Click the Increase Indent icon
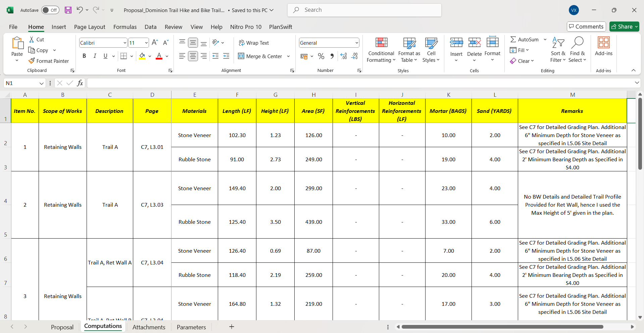Screen dimensions: 644x333 [x=226, y=56]
